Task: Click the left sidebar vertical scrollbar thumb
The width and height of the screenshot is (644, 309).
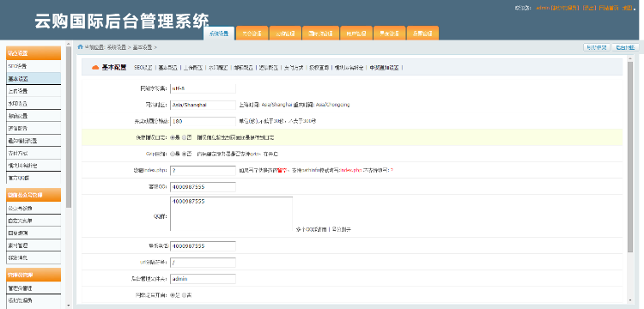Action: pyautogui.click(x=69, y=127)
